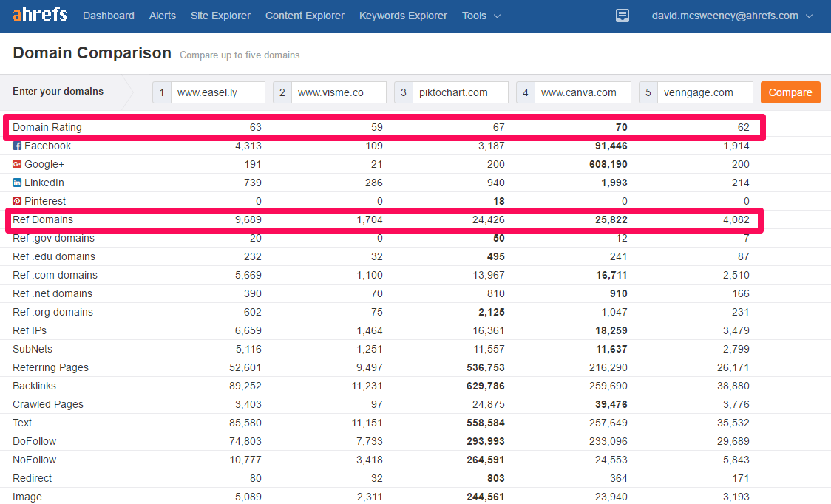Click the NoFollow value 264,591
The image size is (831, 504).
pyautogui.click(x=486, y=460)
